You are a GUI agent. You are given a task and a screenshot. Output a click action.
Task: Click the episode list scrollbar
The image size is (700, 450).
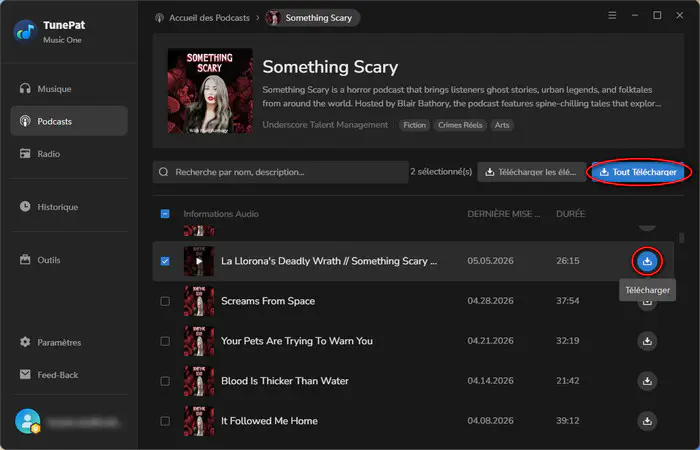click(681, 238)
